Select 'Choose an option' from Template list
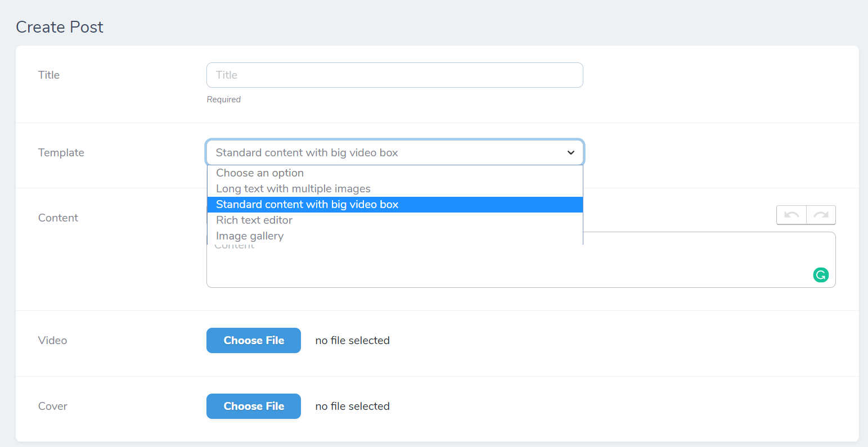 (260, 173)
